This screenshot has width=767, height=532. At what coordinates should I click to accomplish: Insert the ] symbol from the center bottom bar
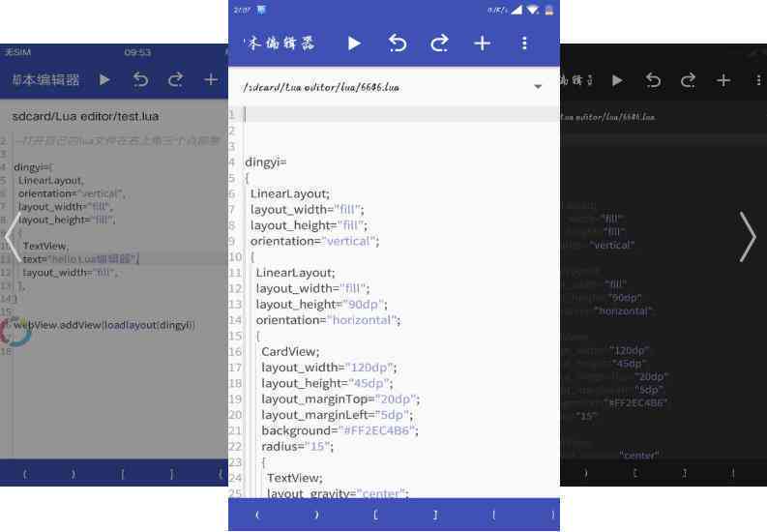click(x=435, y=515)
